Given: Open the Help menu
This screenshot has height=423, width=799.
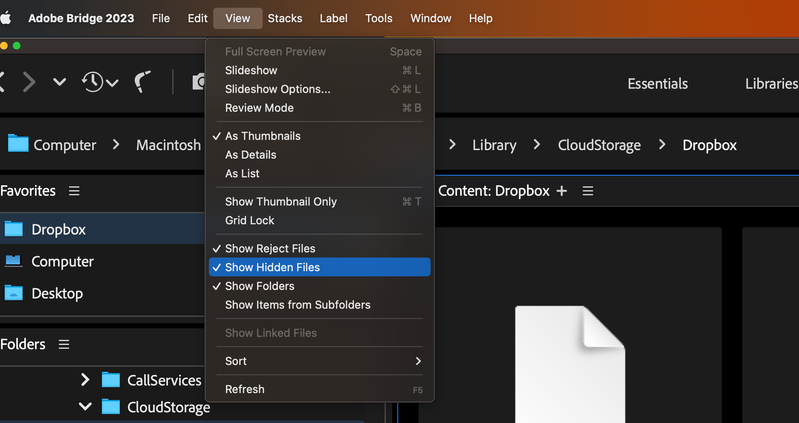Looking at the screenshot, I should [481, 18].
